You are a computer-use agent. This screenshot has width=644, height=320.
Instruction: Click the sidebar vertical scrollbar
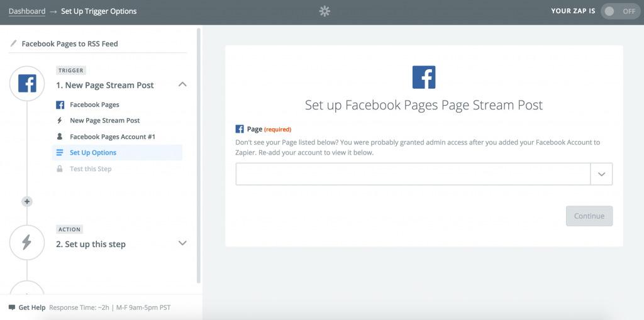click(x=199, y=156)
